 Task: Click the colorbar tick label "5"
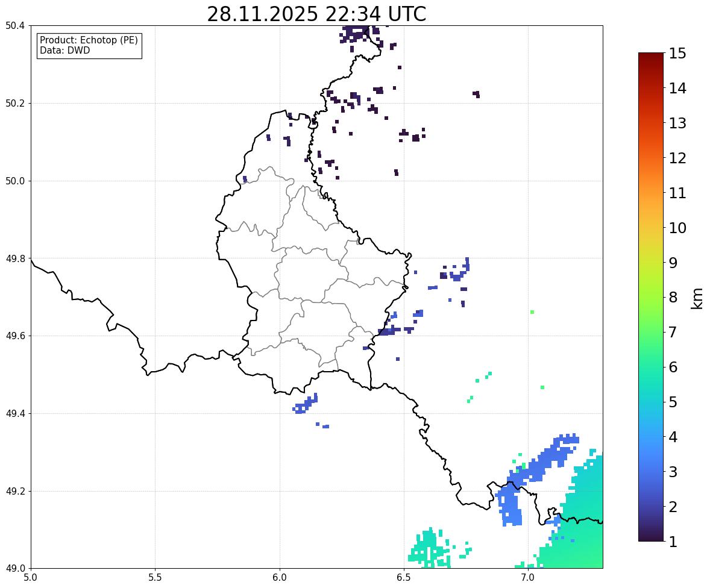673,402
